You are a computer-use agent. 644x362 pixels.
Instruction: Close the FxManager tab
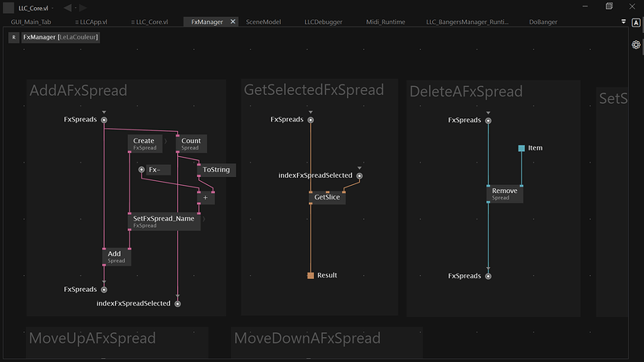click(x=233, y=22)
